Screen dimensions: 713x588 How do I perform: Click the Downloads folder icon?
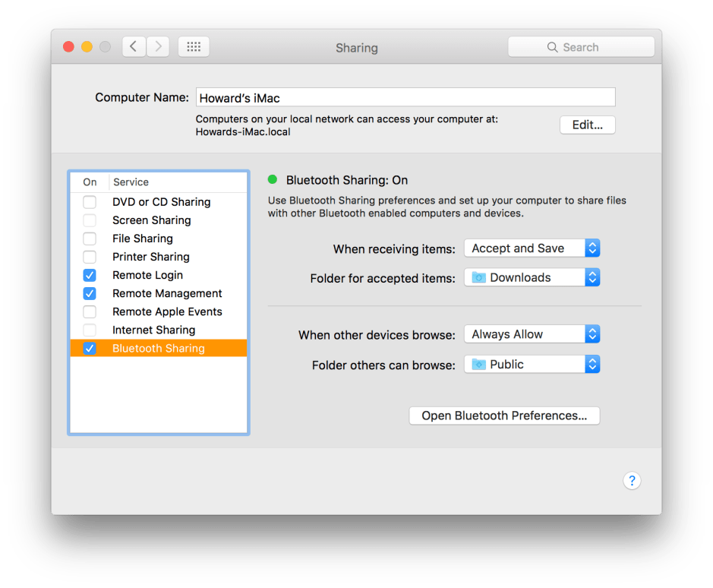pos(478,278)
